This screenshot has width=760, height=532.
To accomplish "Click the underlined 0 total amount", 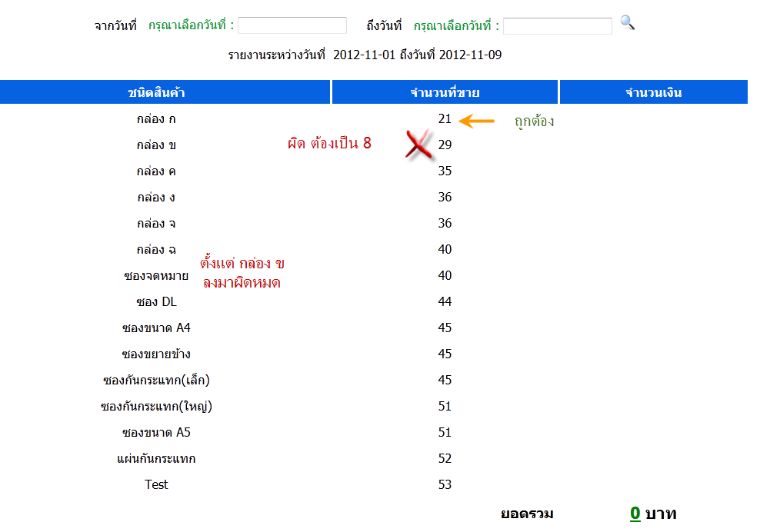I will [x=635, y=513].
